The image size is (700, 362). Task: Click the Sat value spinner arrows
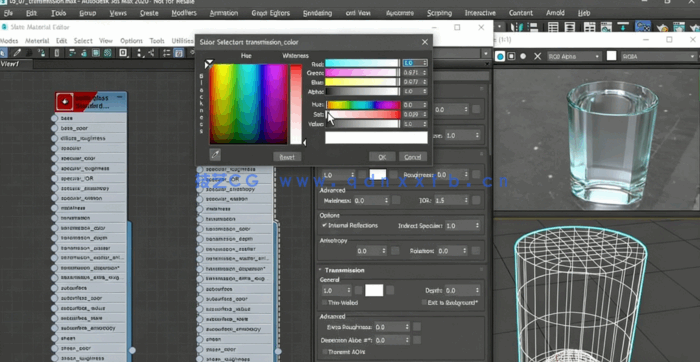pos(425,114)
